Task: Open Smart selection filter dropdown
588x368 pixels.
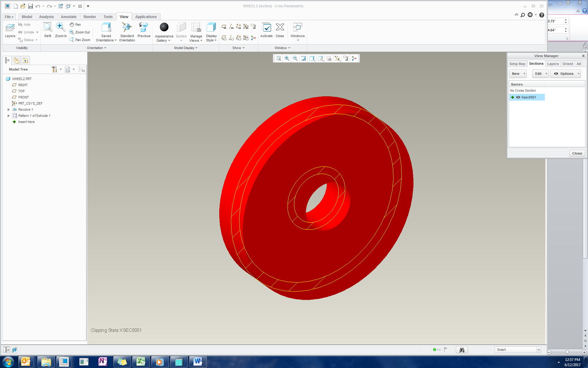Action: tap(539, 350)
